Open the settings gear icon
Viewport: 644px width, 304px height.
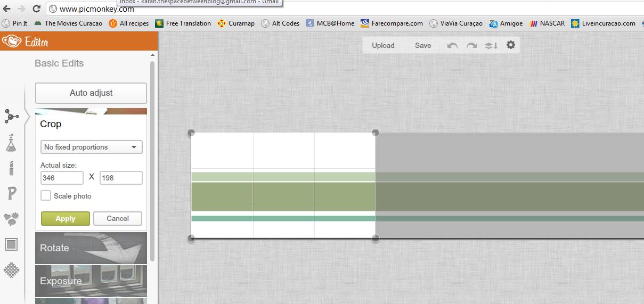coord(511,45)
